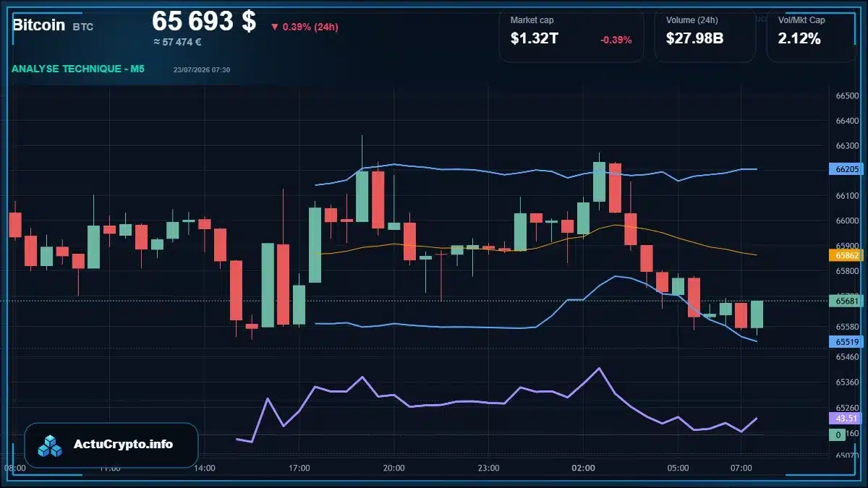The height and width of the screenshot is (488, 868).
Task: Click the green 0 indicator tag
Action: click(838, 435)
